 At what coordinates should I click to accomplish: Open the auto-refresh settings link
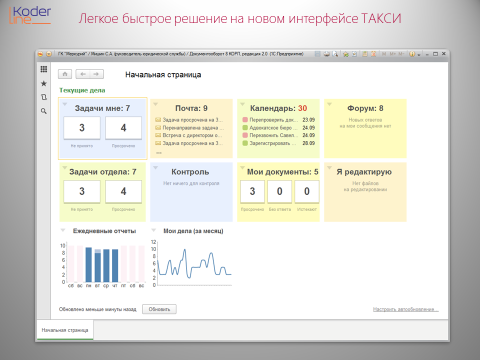tap(405, 309)
